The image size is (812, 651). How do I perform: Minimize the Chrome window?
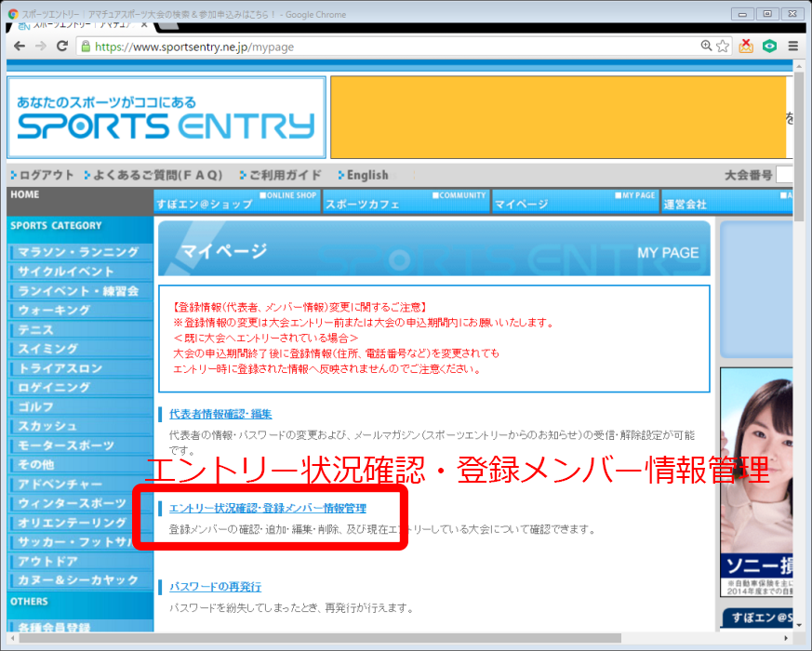[742, 14]
